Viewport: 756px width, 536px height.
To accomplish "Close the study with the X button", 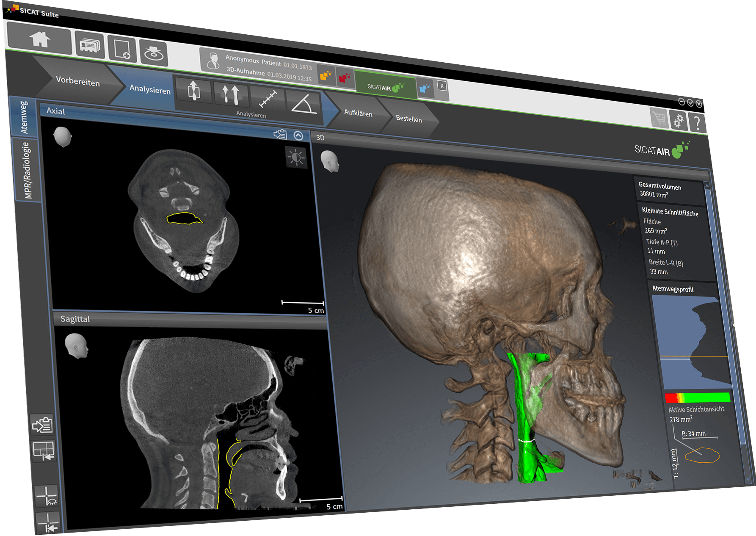I will pyautogui.click(x=442, y=86).
